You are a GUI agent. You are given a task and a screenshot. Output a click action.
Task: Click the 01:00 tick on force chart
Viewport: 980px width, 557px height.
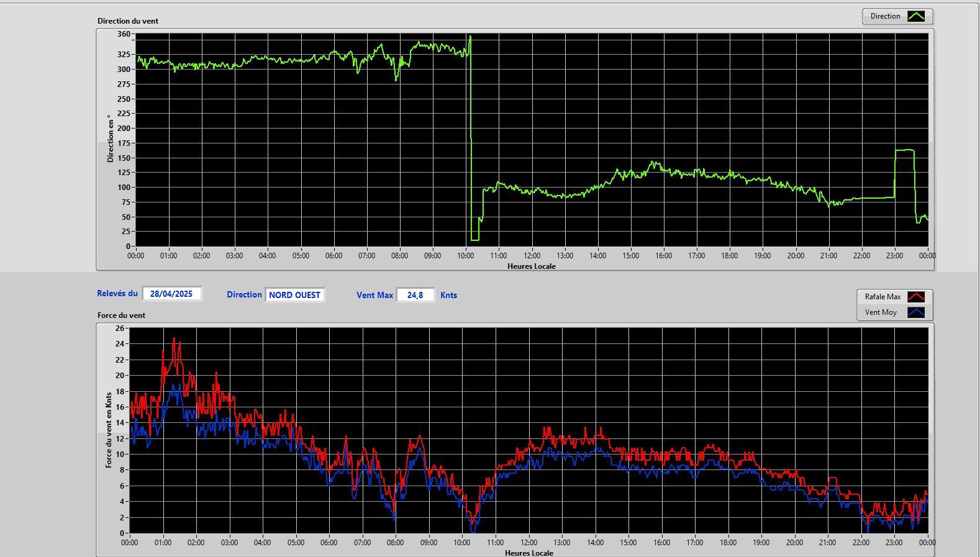pos(163,543)
